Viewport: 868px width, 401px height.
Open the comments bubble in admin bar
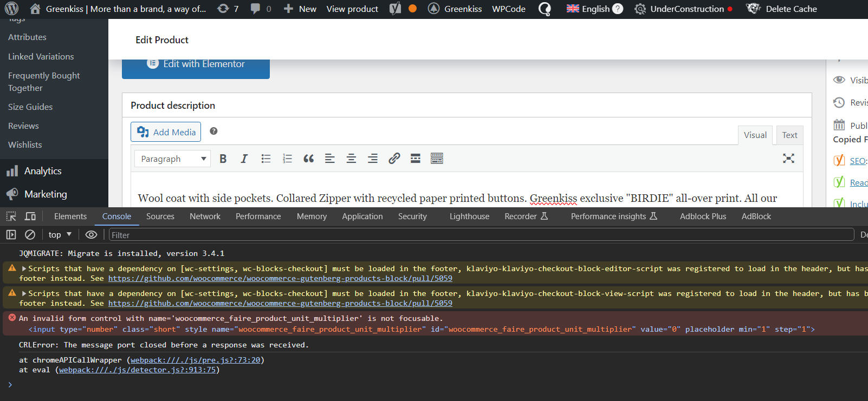coord(261,9)
